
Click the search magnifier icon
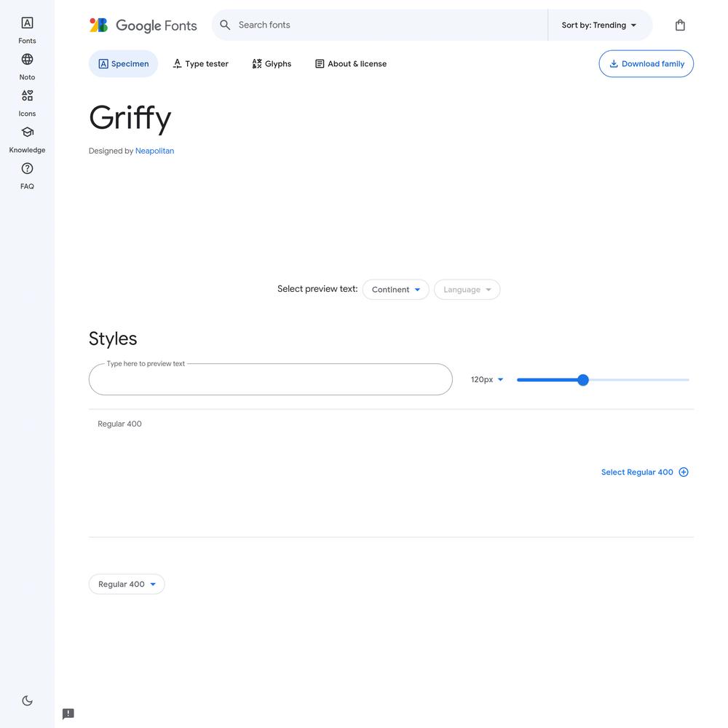[225, 25]
